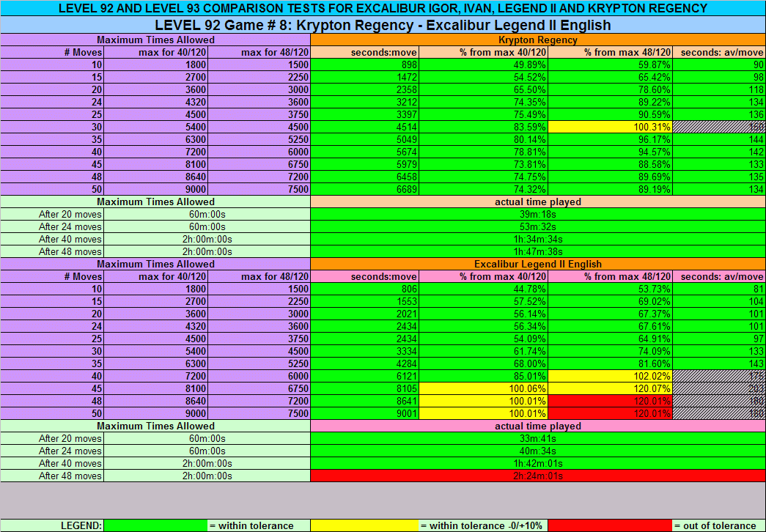Select Krypton Regency seconds:move cell 898
This screenshot has width=766, height=532.
pyautogui.click(x=364, y=65)
